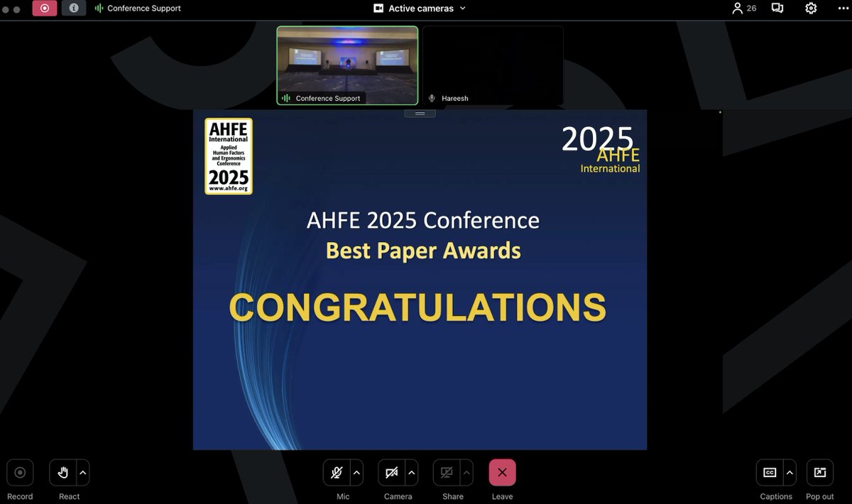Open the participants list showing 26

(x=744, y=9)
